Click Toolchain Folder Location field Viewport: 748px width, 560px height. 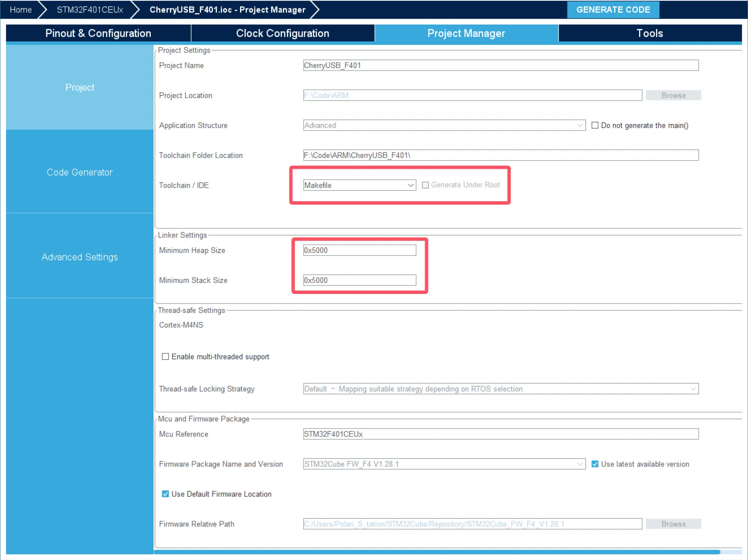(x=501, y=155)
